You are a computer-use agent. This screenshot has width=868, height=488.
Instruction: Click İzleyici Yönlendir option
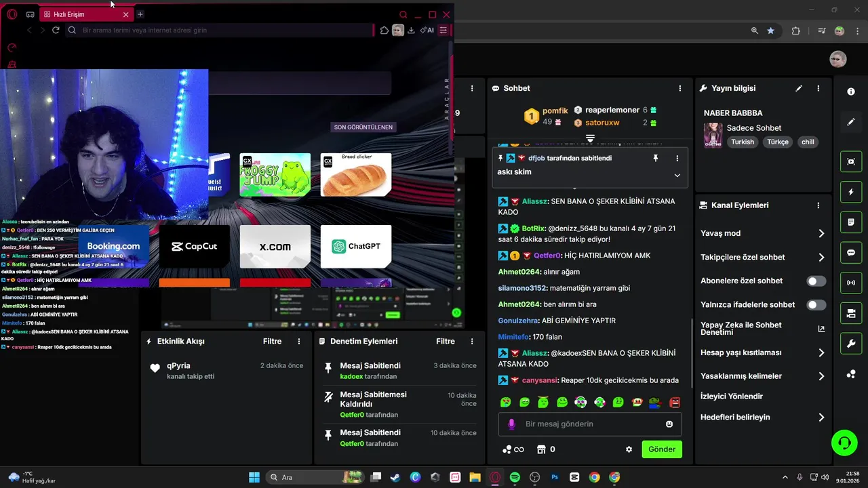click(732, 396)
